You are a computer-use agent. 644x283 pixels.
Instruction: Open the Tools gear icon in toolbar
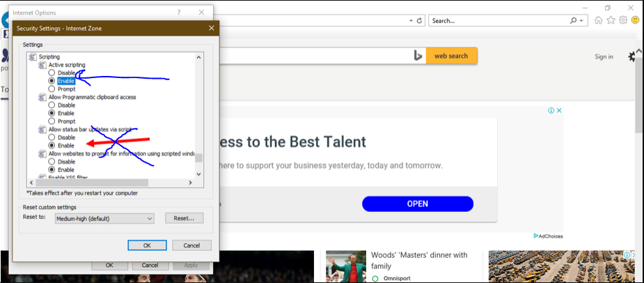coord(623,20)
